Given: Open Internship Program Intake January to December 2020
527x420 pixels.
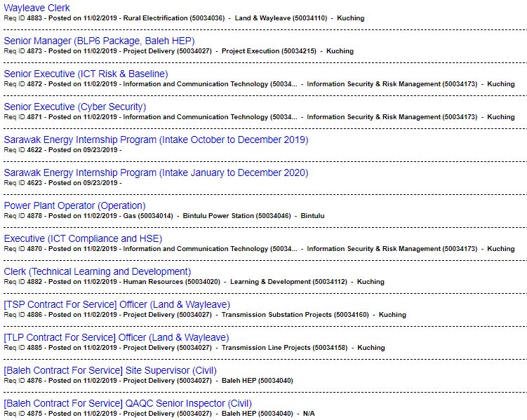Looking at the screenshot, I should pyautogui.click(x=156, y=172).
